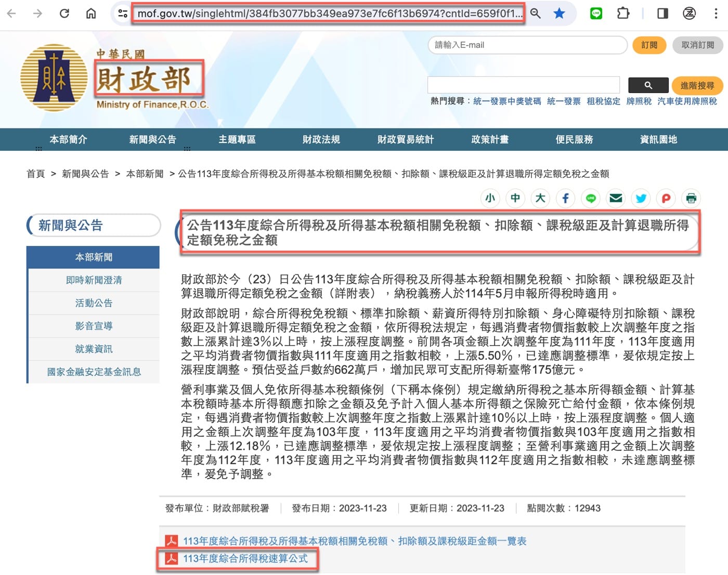Set large font size with 大 button
Viewport: 728px width, 575px height.
540,198
